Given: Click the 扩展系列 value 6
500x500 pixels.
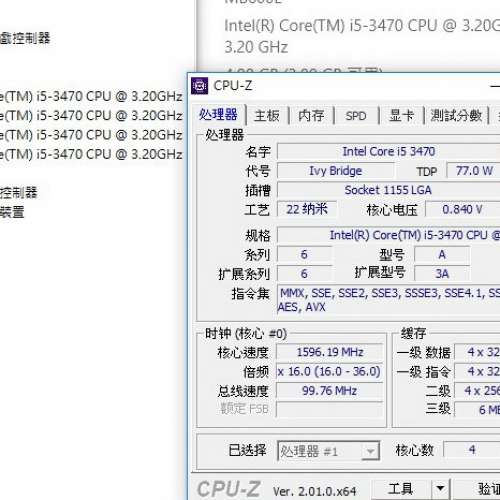Looking at the screenshot, I should coord(304,274).
